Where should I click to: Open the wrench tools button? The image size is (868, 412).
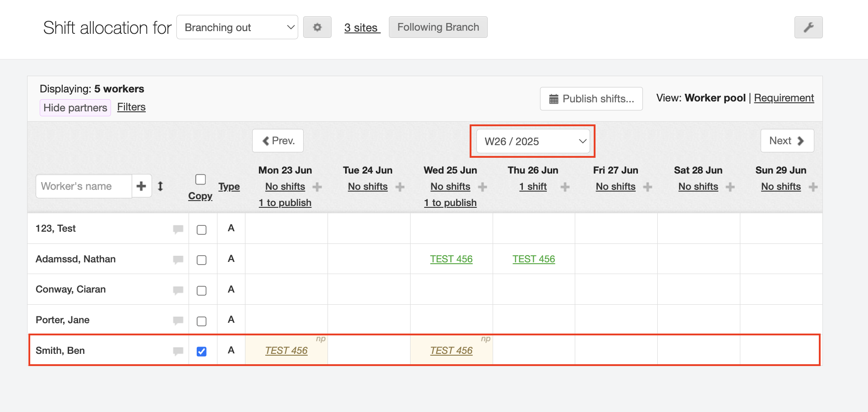point(808,27)
